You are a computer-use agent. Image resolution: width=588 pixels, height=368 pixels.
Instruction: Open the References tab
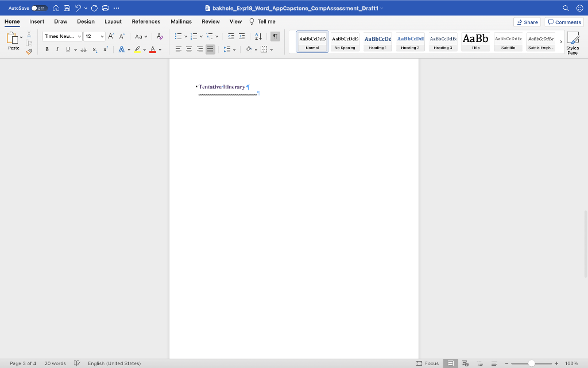[x=146, y=21]
